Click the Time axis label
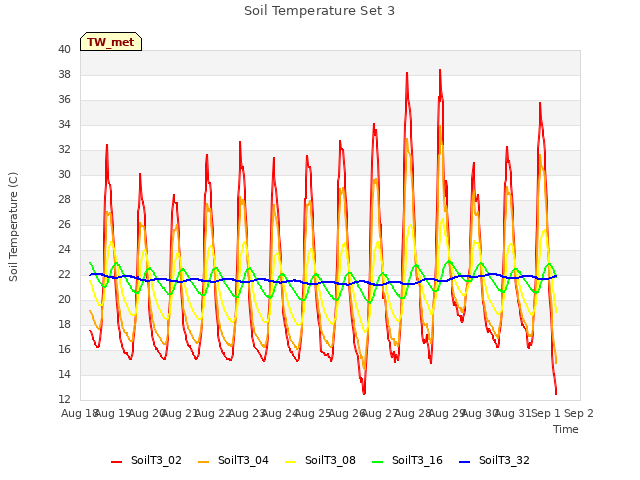Viewport: 640px width, 480px height. pos(566,429)
